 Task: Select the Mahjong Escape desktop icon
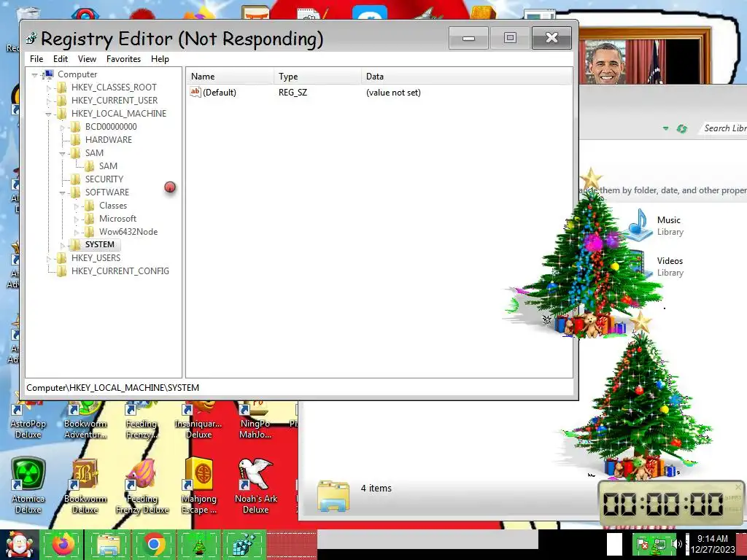pyautogui.click(x=199, y=485)
